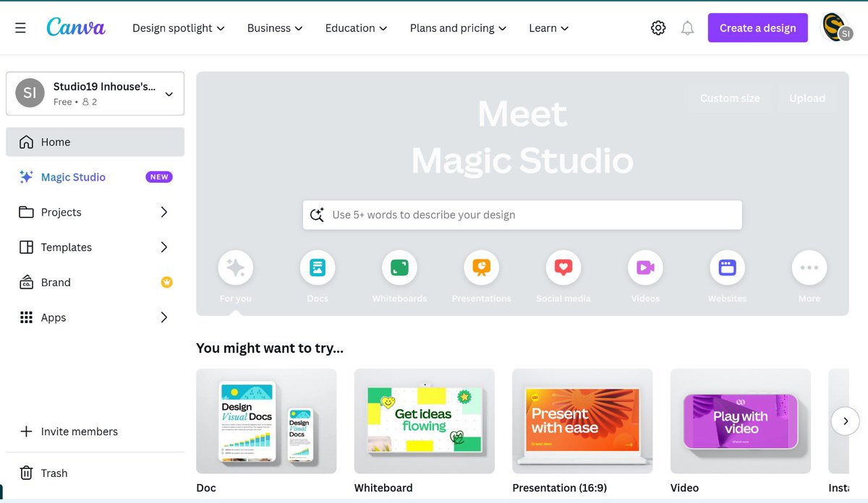Open the notifications bell
Viewport: 868px width, 503px height.
[x=688, y=28]
